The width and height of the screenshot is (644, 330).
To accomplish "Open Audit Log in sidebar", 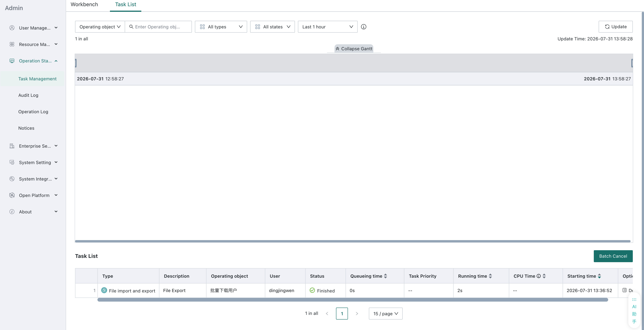I will [28, 95].
